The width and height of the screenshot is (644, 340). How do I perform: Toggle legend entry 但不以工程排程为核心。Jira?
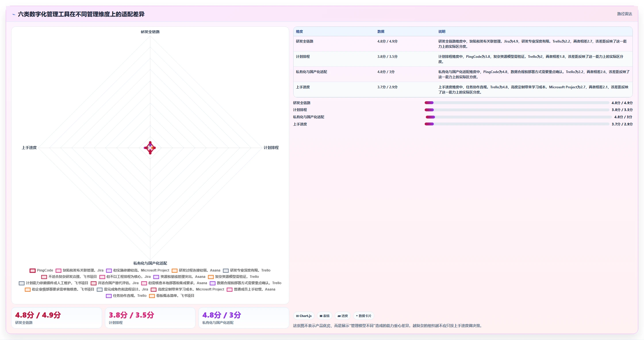[x=125, y=277]
